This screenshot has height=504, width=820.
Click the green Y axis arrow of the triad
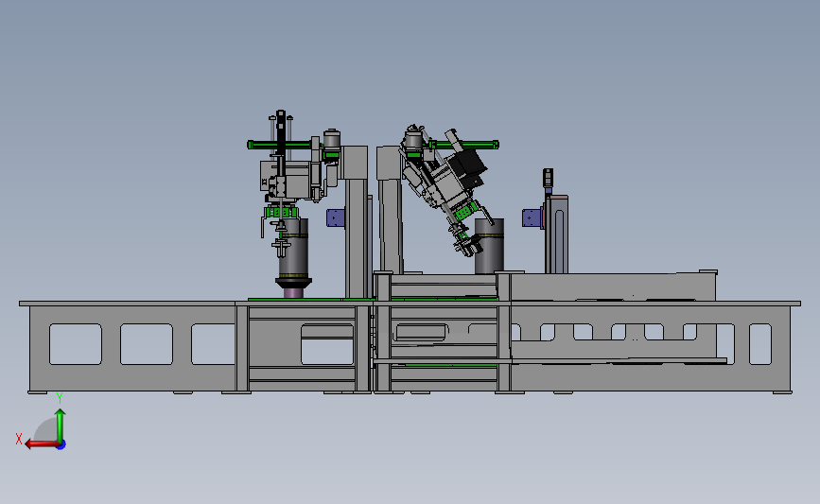point(61,426)
